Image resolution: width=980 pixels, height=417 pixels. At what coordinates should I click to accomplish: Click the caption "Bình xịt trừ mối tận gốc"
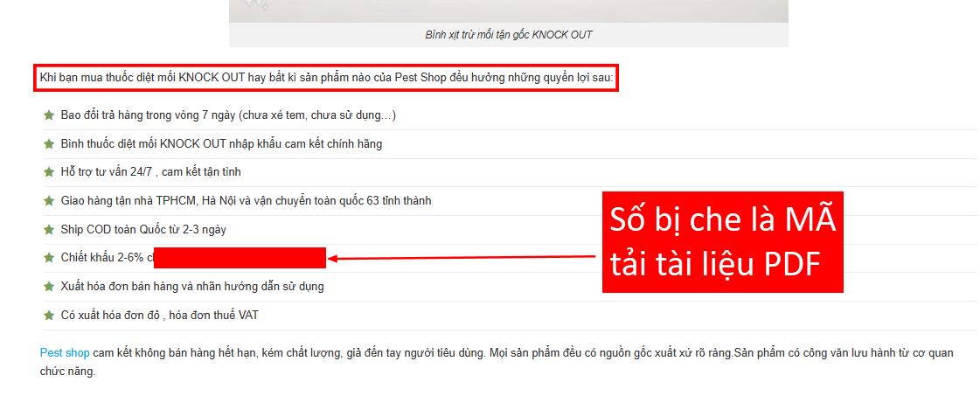pyautogui.click(x=508, y=35)
